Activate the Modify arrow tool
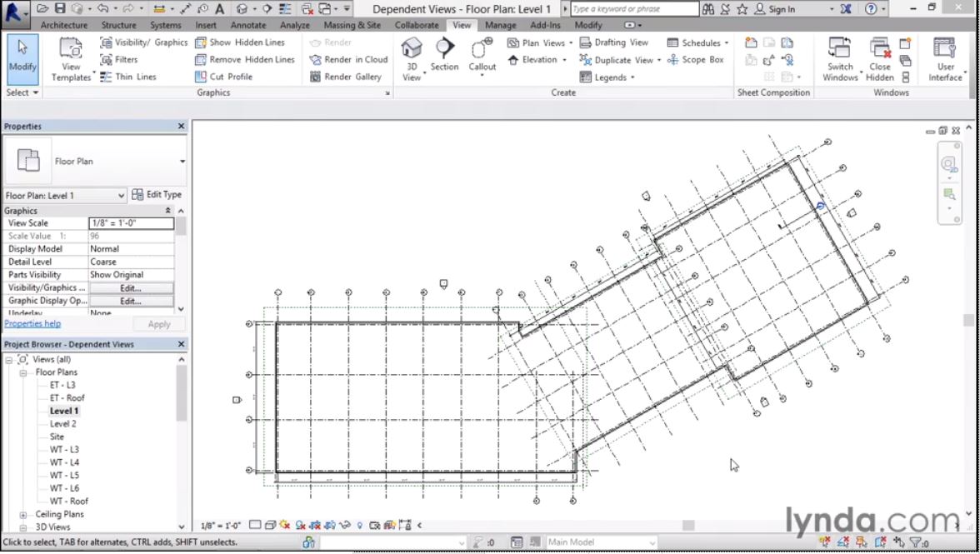Image resolution: width=980 pixels, height=554 pixels. click(x=22, y=58)
